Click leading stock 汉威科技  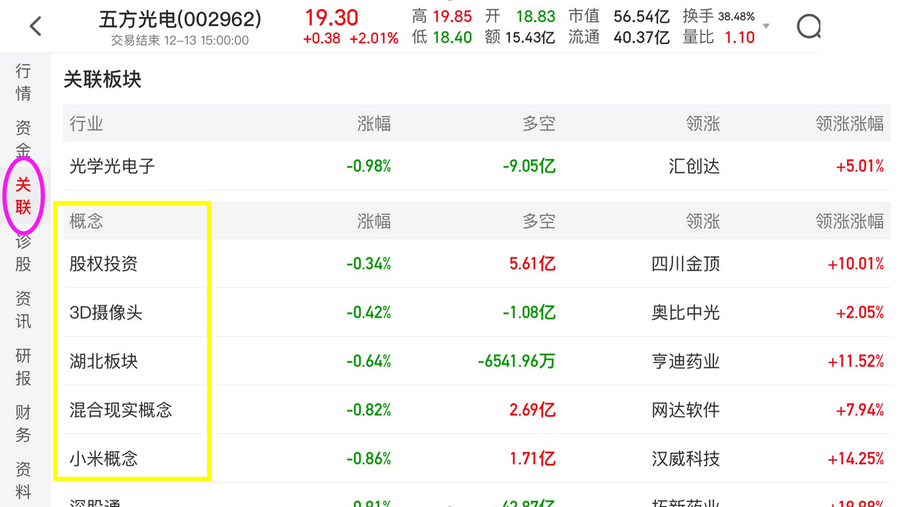click(x=685, y=459)
